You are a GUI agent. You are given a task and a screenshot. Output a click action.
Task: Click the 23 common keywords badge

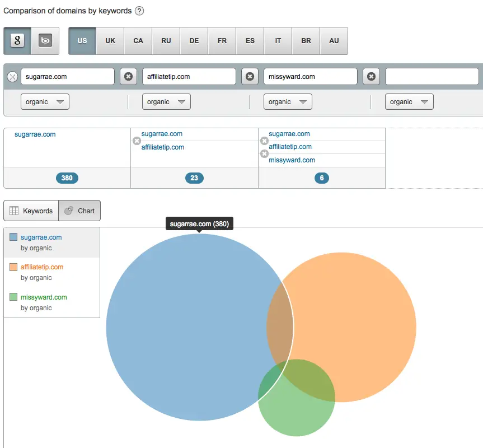tap(194, 178)
